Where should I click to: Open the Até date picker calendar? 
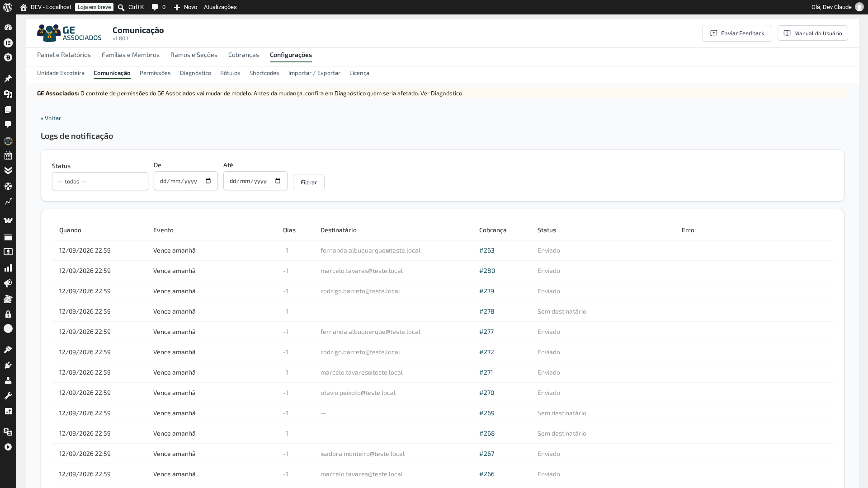(278, 181)
